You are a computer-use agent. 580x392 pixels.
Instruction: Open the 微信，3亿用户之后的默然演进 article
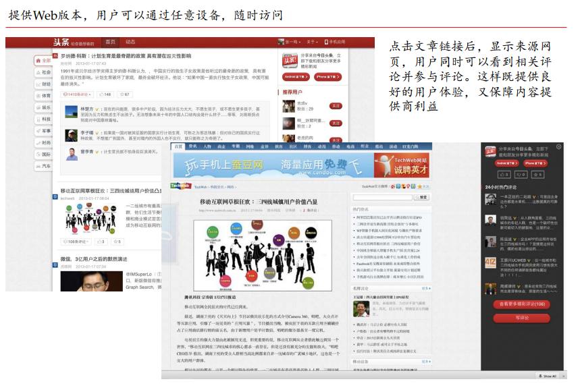click(x=94, y=259)
